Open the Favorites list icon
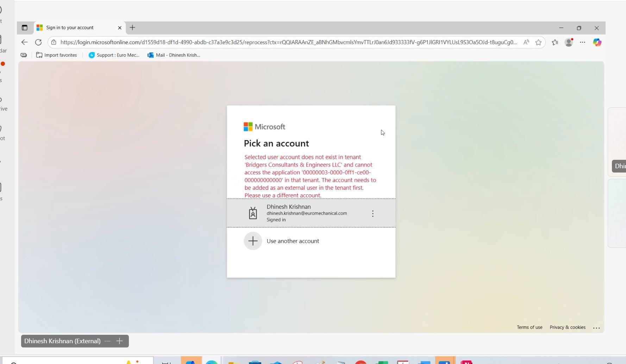The width and height of the screenshot is (626, 364). click(x=555, y=42)
